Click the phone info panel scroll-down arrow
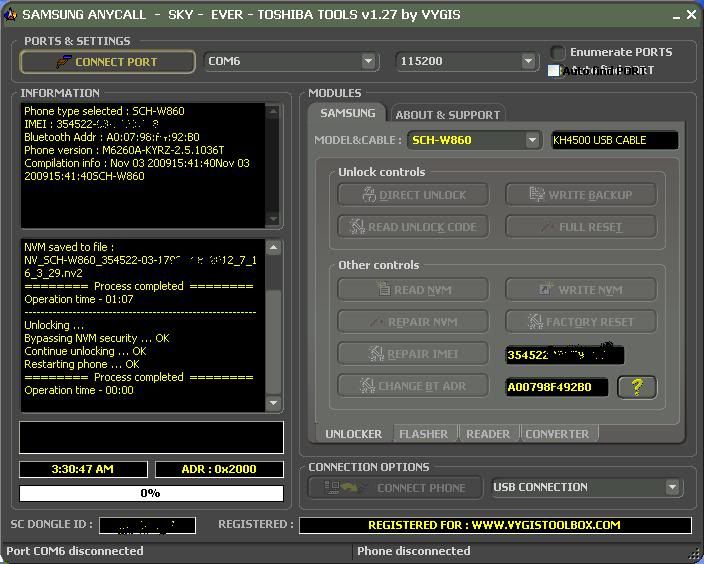 click(273, 220)
